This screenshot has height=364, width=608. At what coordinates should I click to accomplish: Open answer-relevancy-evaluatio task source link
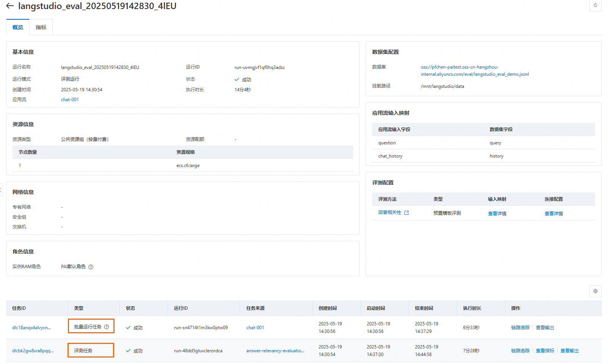click(x=275, y=351)
